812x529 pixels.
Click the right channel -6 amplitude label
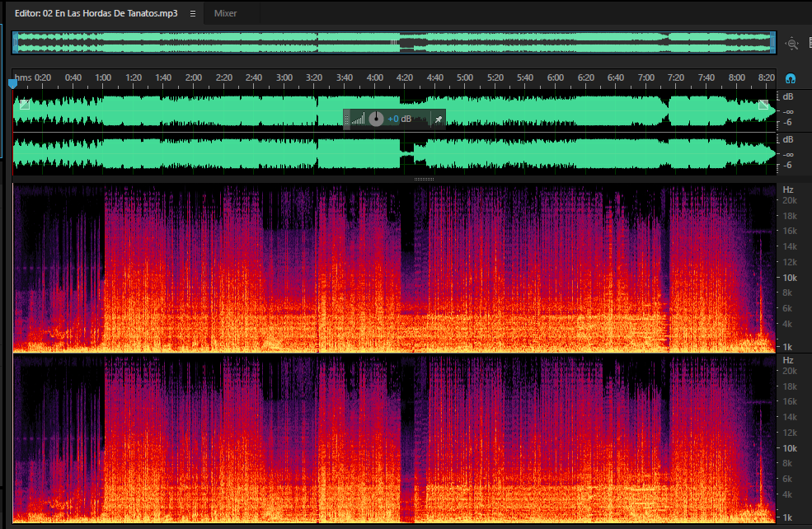tap(787, 166)
